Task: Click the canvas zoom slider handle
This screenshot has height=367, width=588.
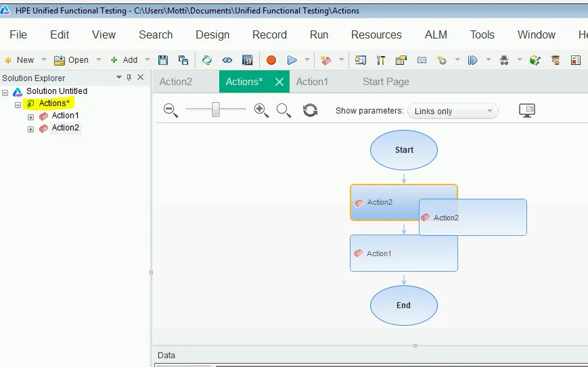Action: [216, 109]
